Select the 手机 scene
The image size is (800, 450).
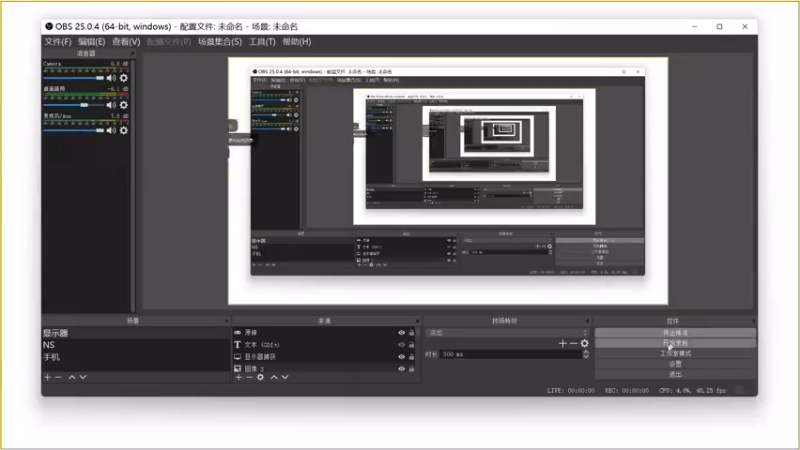136,357
